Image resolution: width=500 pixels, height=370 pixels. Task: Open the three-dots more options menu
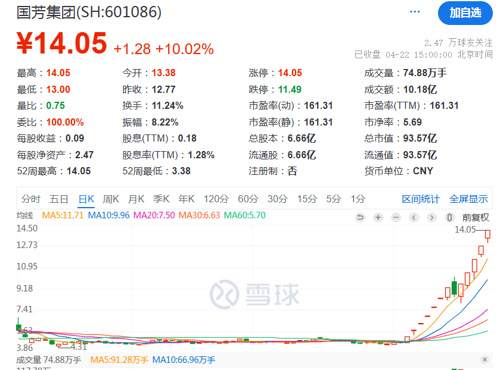pos(415,12)
